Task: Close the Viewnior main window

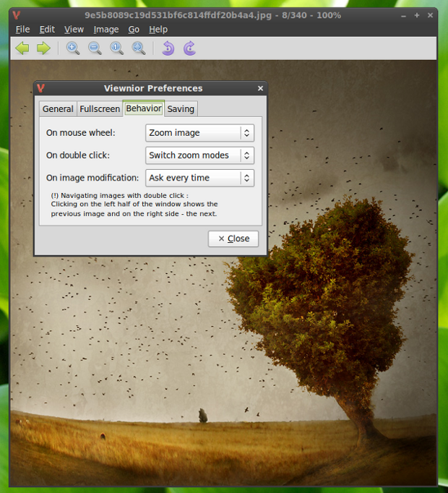Action: (x=431, y=15)
